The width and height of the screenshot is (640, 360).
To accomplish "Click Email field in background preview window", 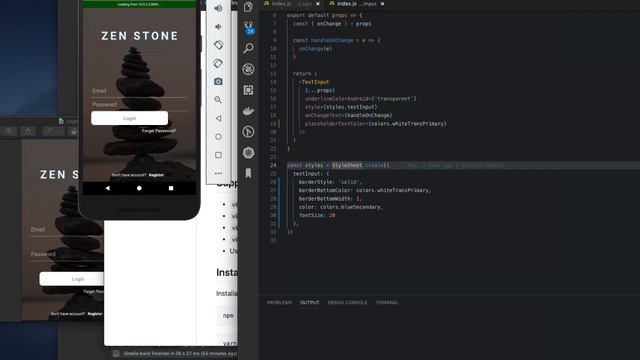I will tap(67, 230).
